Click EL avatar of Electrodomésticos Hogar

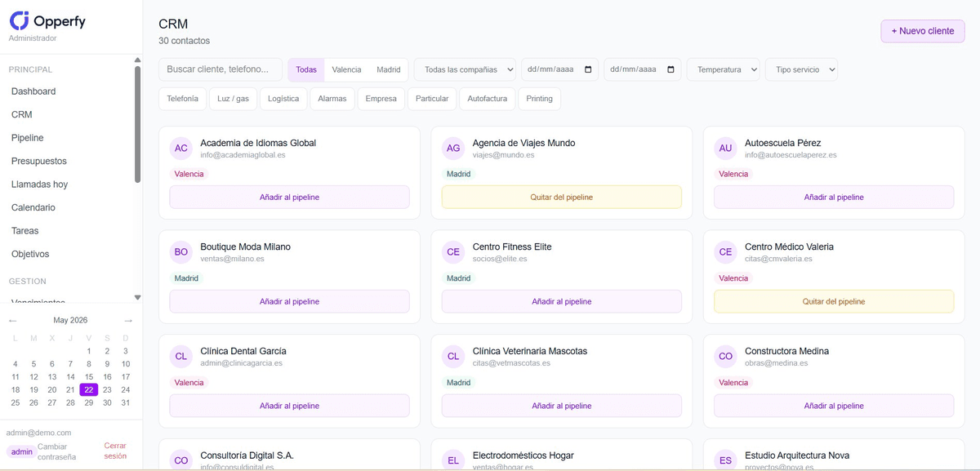point(453,460)
